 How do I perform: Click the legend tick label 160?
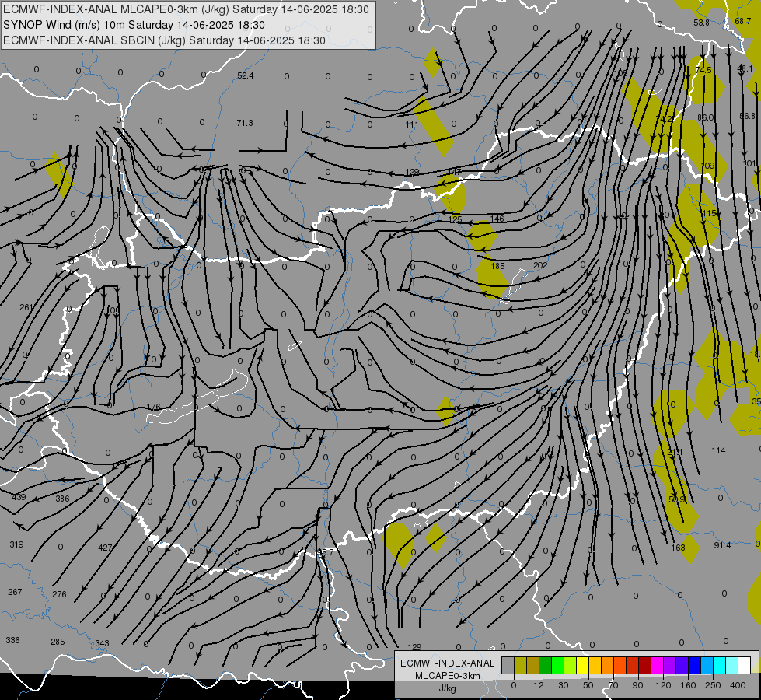(688, 685)
